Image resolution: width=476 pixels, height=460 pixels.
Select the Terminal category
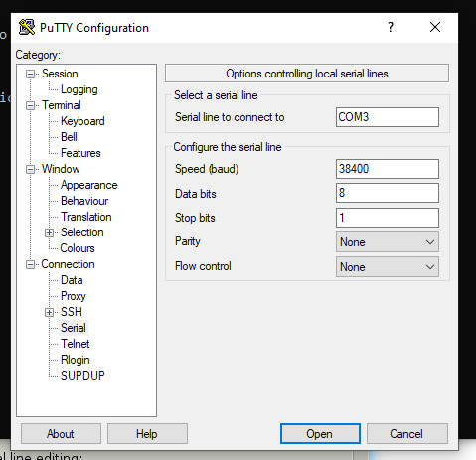click(62, 105)
